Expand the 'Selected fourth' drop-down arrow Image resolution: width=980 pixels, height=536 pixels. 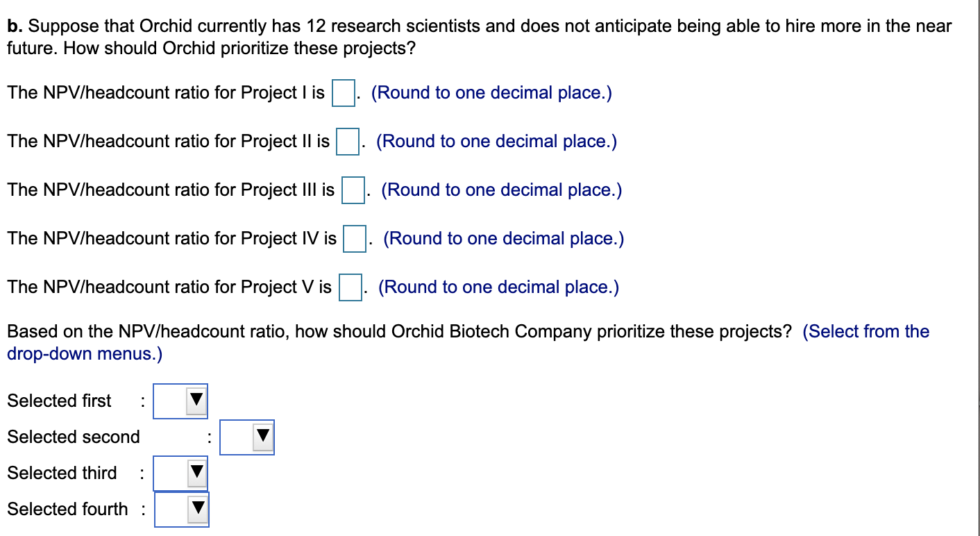(x=198, y=510)
